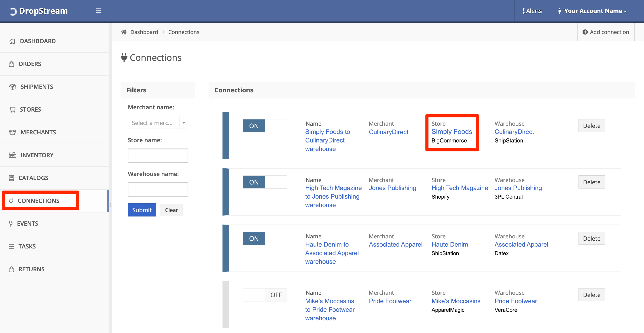Go to Events in the sidebar

(x=28, y=223)
